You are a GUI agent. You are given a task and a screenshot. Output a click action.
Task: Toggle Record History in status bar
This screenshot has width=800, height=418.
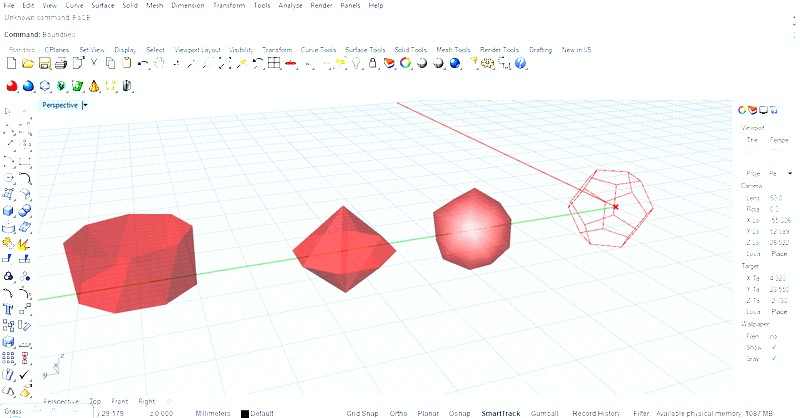tap(596, 413)
